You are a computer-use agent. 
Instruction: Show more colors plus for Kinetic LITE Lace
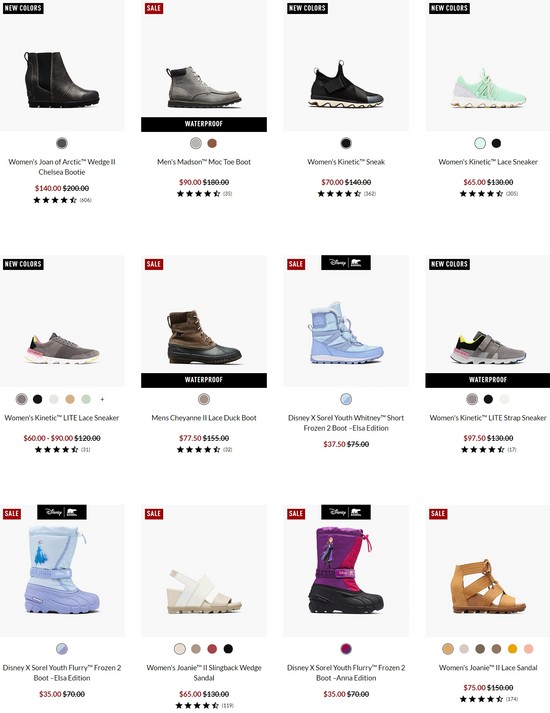click(x=102, y=399)
